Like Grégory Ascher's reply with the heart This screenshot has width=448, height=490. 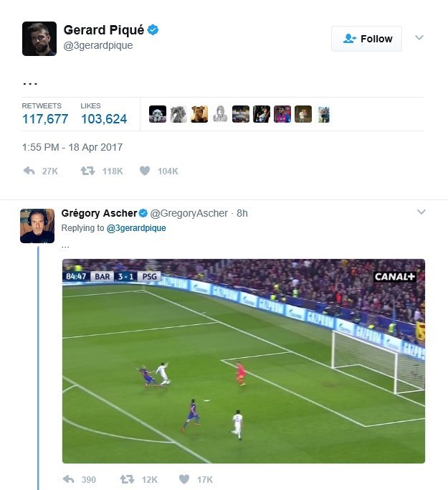[x=184, y=479]
